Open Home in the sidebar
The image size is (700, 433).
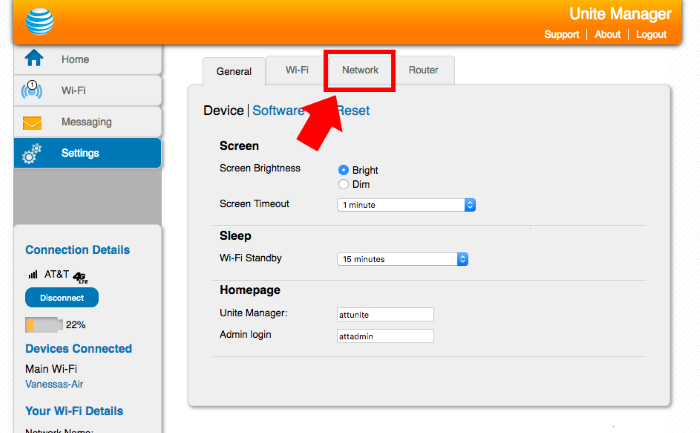pyautogui.click(x=88, y=59)
